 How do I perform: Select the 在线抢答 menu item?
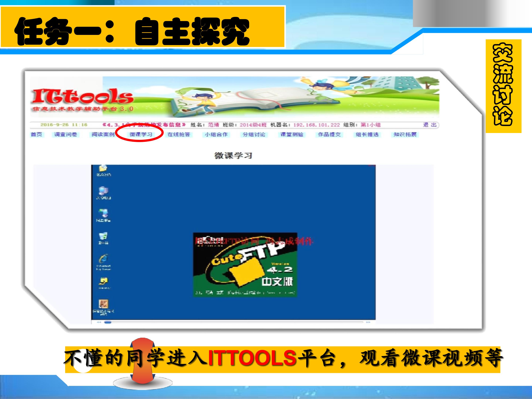click(x=179, y=134)
